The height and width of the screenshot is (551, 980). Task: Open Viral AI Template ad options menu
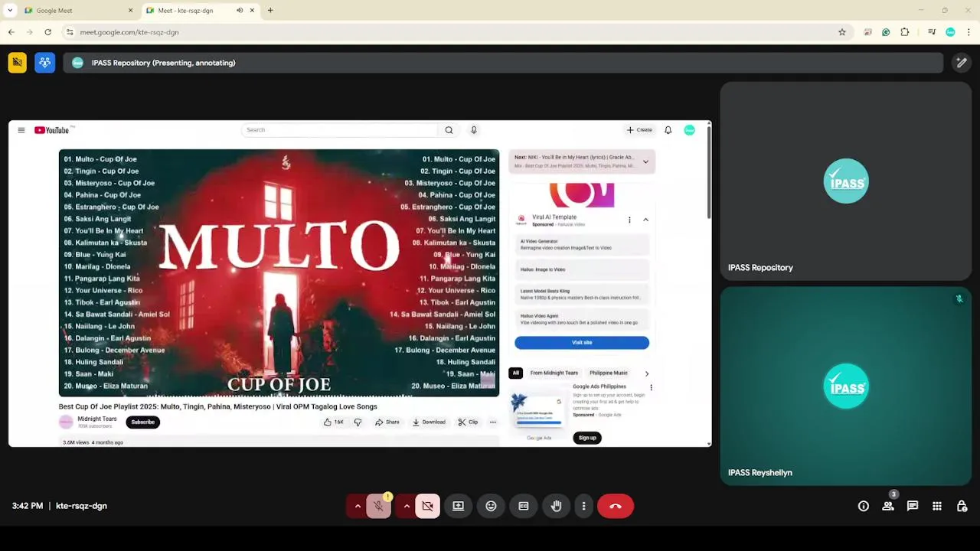coord(629,220)
